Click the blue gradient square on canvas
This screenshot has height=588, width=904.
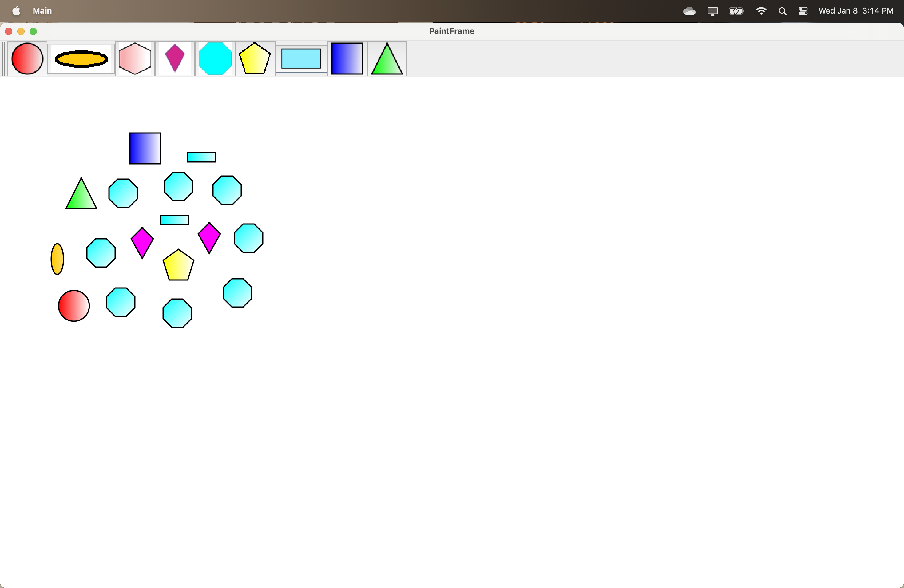point(145,149)
